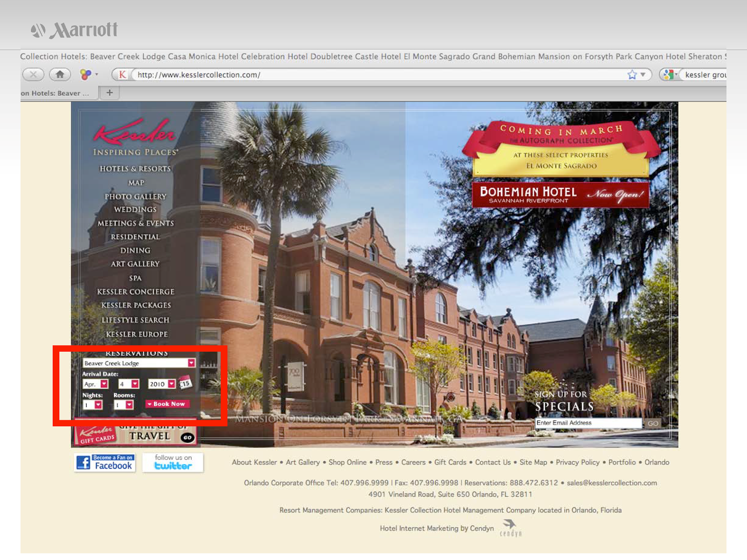Open the Careers footer link
Image resolution: width=747 pixels, height=560 pixels.
pos(413,462)
